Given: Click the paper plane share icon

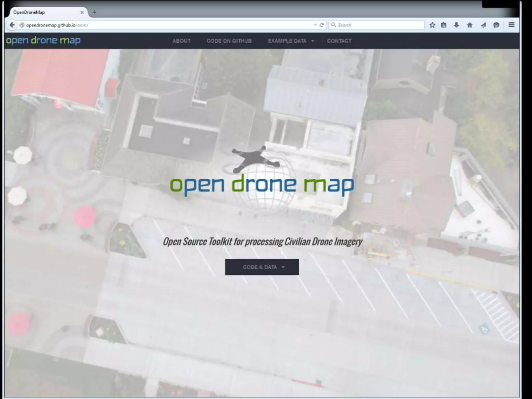Looking at the screenshot, I should click(483, 25).
